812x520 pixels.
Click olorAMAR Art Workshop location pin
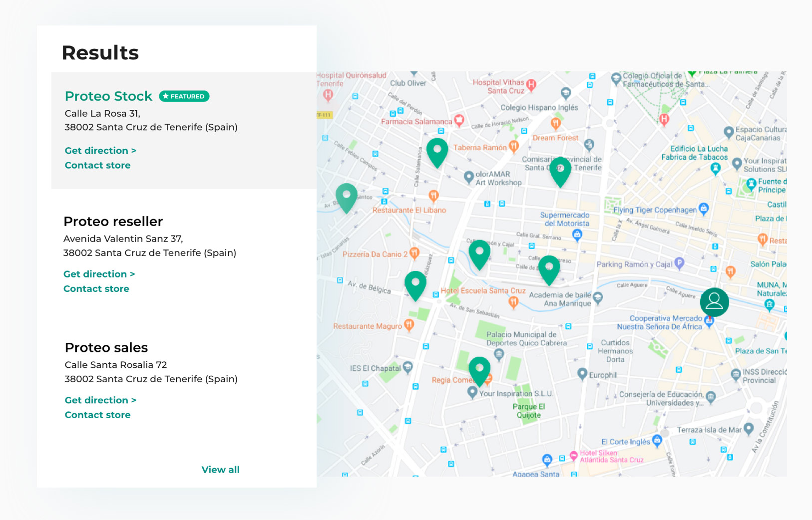tap(468, 177)
